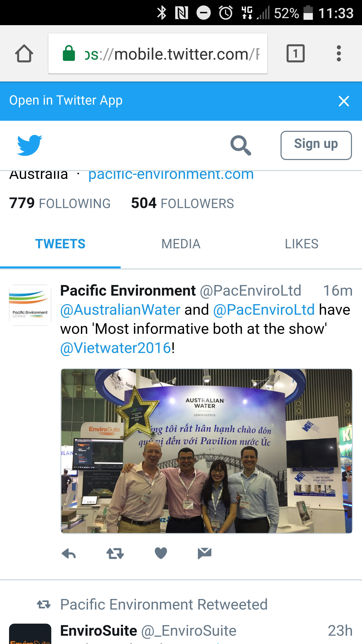Open the browser tab switcher

click(295, 53)
